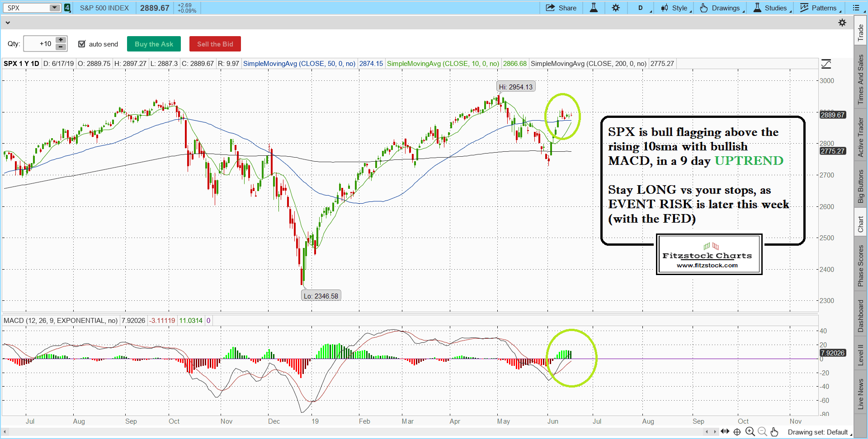
Task: Click the Buy the Ask button
Action: (154, 44)
